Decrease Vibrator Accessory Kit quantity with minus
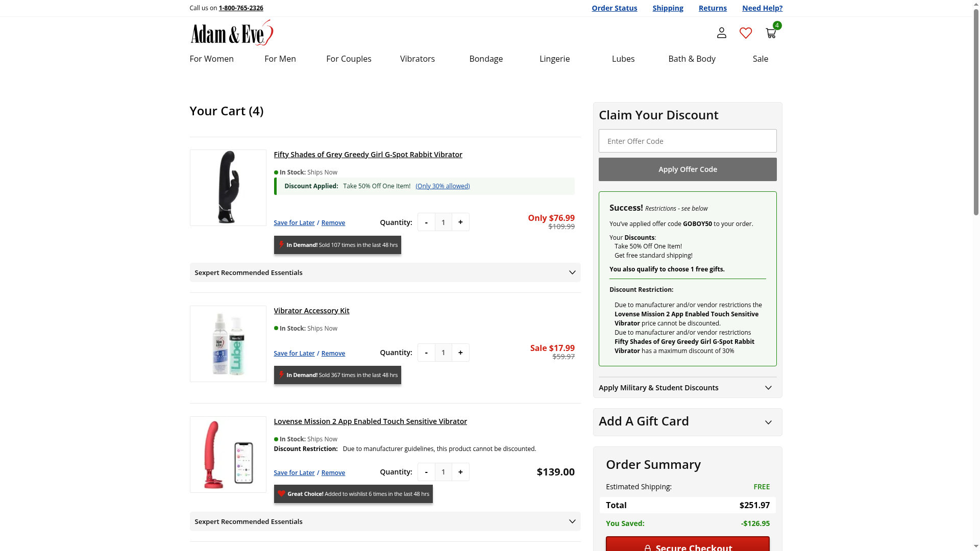980x551 pixels. (x=426, y=353)
